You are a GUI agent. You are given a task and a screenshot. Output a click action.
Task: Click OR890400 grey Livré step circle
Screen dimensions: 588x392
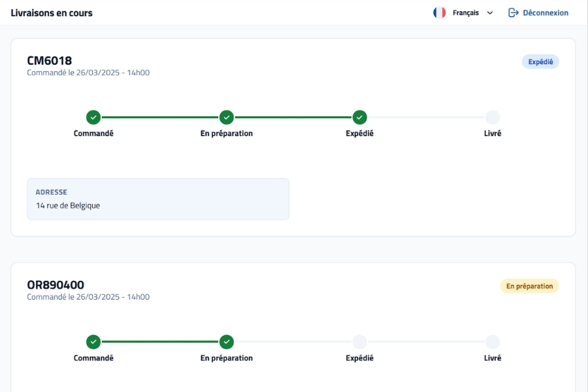[493, 342]
